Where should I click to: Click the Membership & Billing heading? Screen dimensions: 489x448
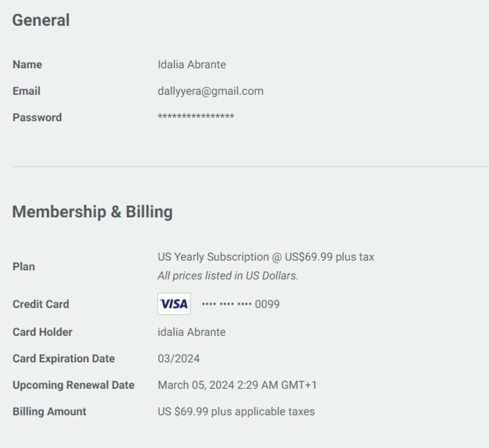click(x=92, y=212)
